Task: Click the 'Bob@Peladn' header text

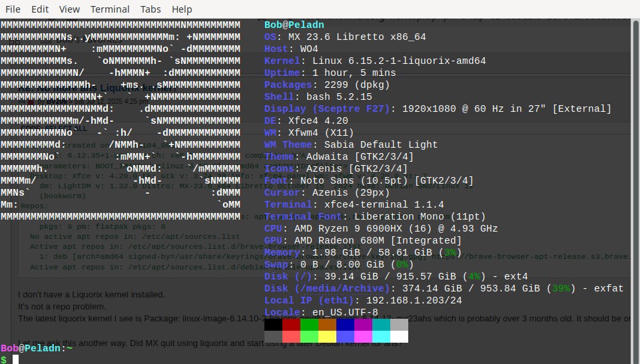Action: coord(294,25)
